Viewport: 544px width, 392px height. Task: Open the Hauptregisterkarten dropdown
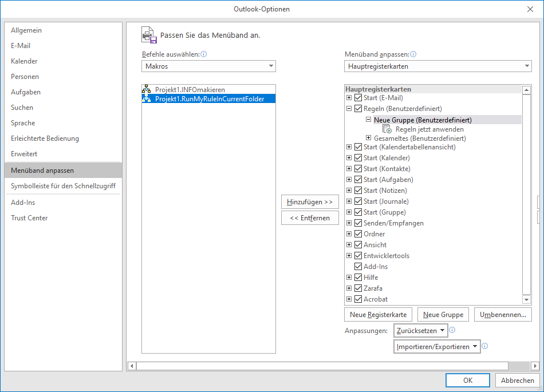(x=438, y=66)
